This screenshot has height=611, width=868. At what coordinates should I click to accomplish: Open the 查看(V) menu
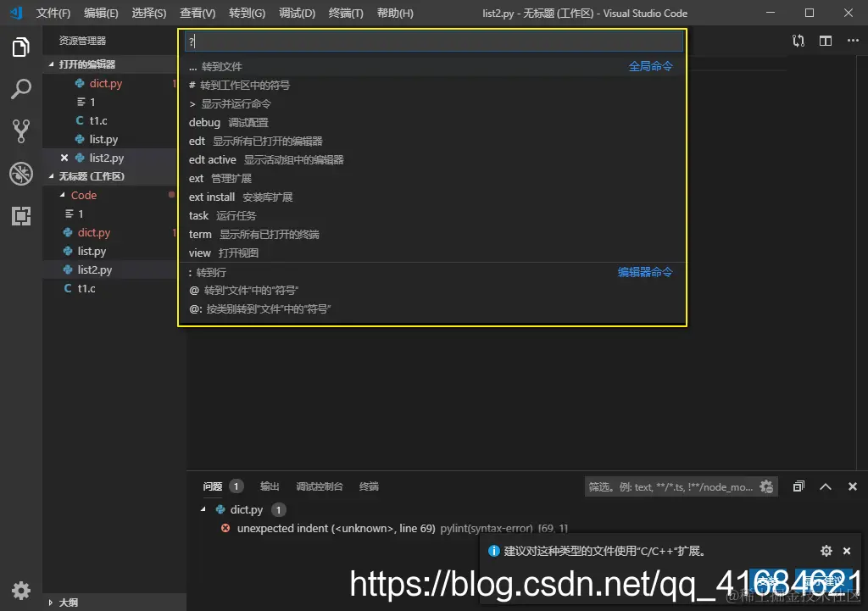click(198, 14)
